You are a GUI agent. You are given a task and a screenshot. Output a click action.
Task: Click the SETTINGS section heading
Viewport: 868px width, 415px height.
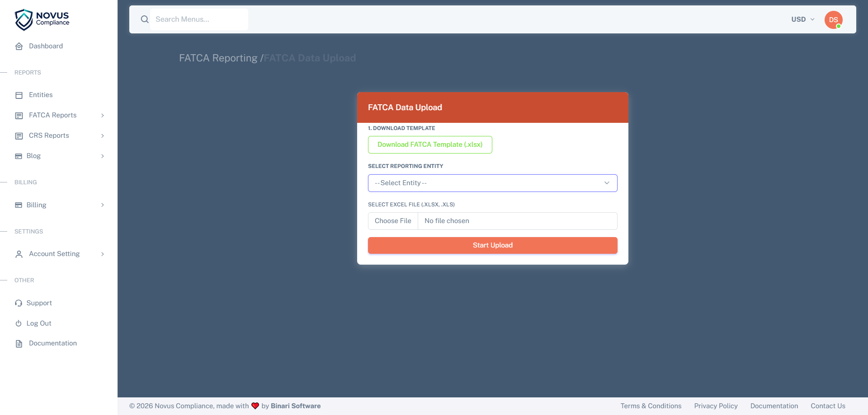tap(29, 232)
